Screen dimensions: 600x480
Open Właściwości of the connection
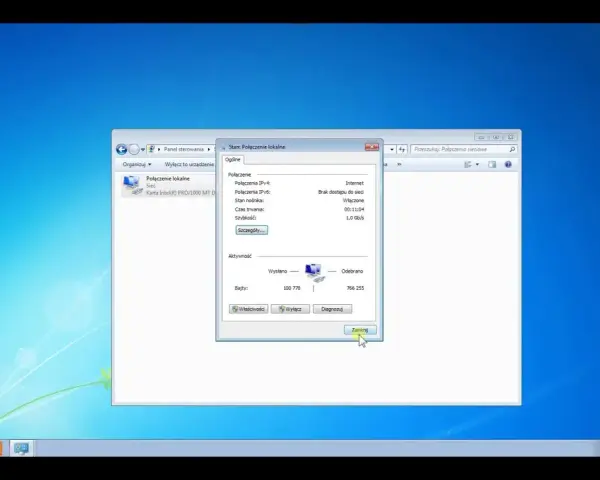[x=248, y=309]
